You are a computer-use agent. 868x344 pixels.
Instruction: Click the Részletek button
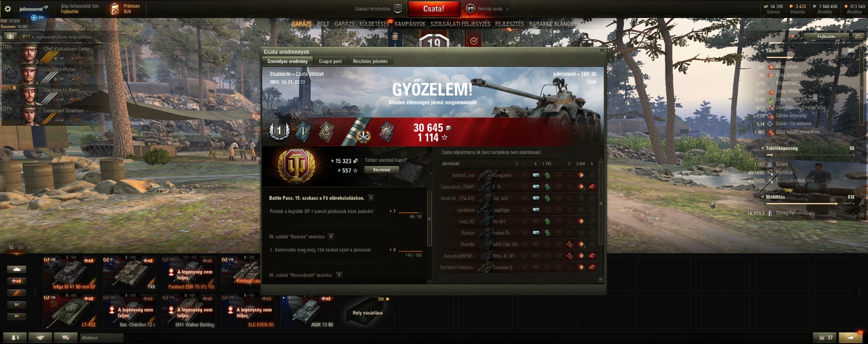click(x=382, y=170)
